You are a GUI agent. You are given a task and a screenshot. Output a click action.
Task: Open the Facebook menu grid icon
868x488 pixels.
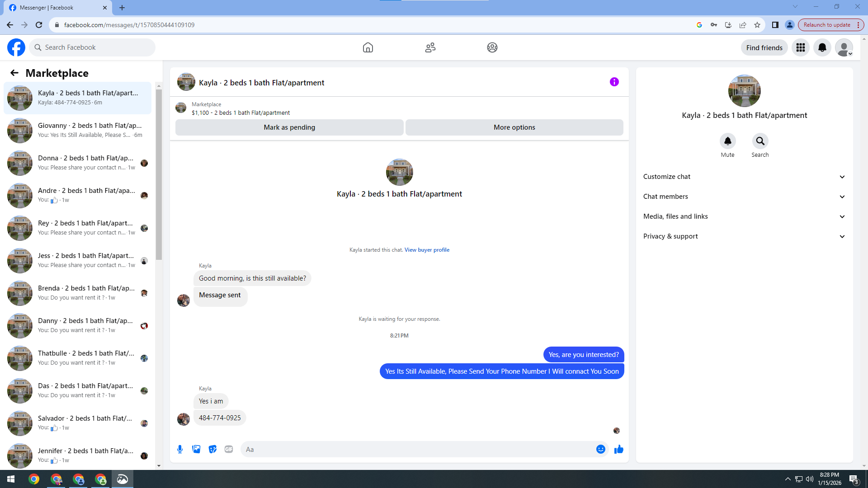pos(800,47)
